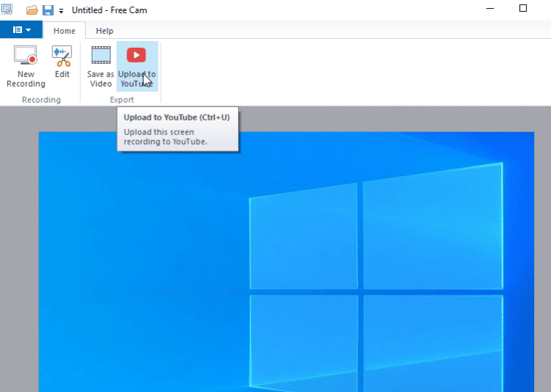Switch to the Help tab
Viewport: 551px width, 392px height.
[104, 31]
